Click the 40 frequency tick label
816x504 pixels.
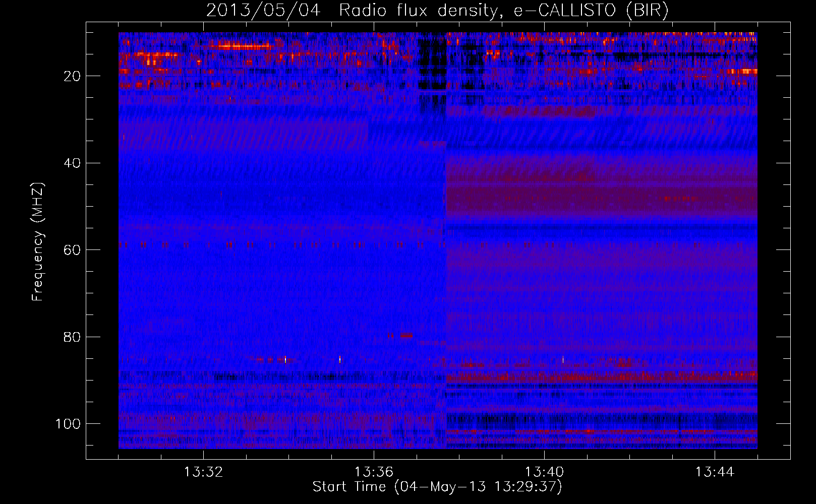click(x=72, y=163)
